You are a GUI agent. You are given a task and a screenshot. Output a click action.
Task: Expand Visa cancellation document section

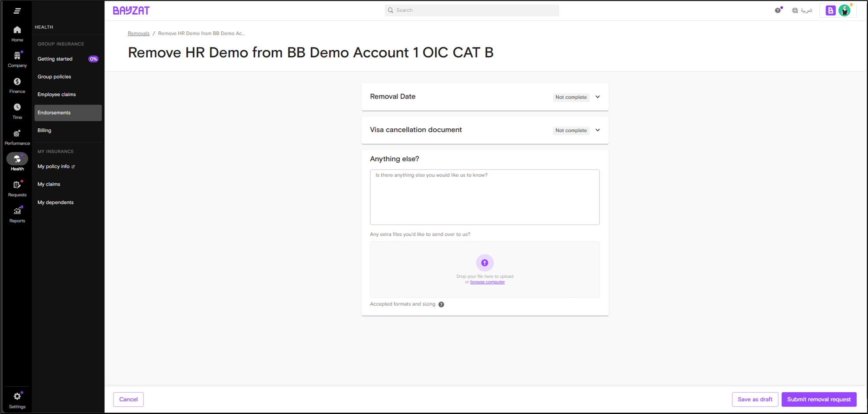coord(597,130)
